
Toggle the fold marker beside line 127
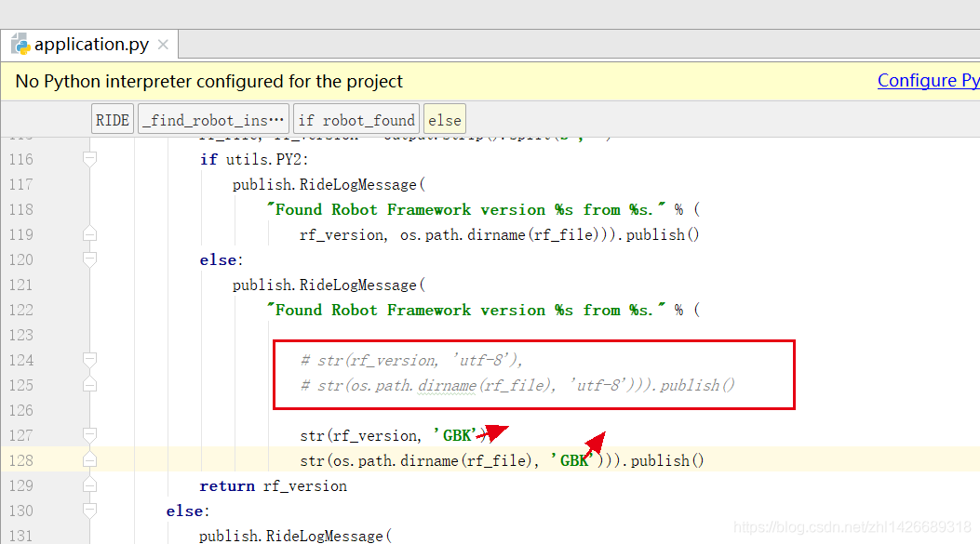90,435
